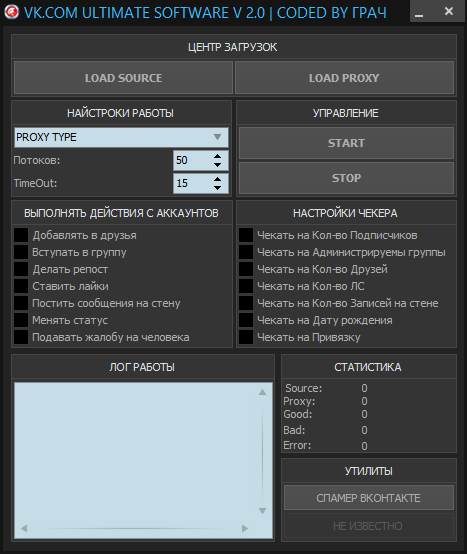Click the Good: statistics label

click(298, 414)
